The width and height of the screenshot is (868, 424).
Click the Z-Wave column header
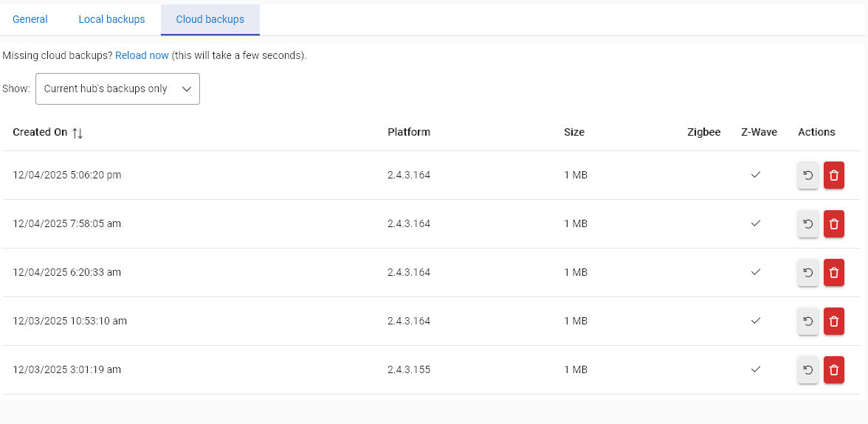point(759,132)
